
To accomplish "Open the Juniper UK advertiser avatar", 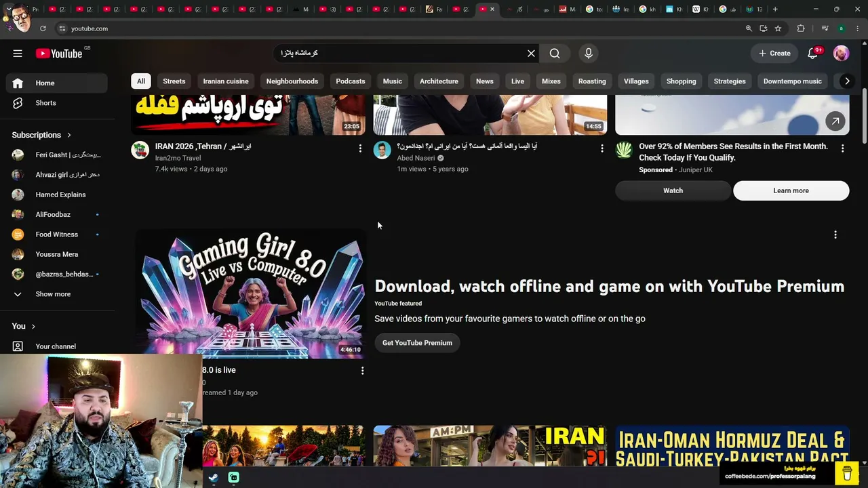I will click(624, 150).
